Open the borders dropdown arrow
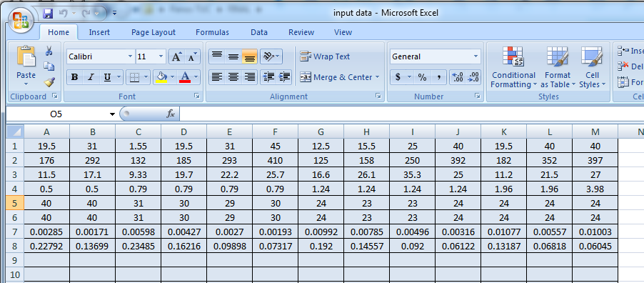 click(146, 77)
